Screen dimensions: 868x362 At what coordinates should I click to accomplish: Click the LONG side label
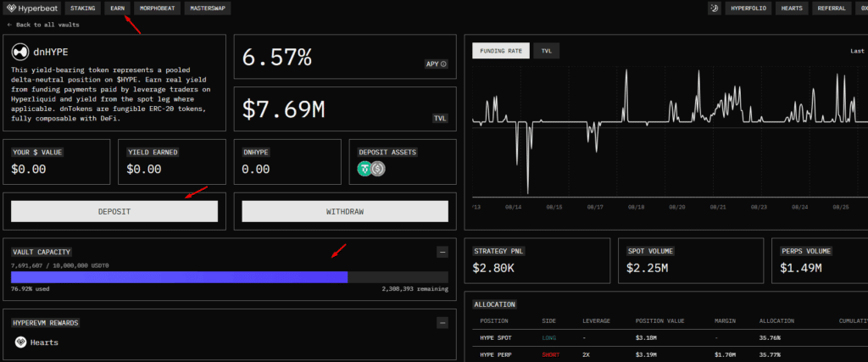click(x=549, y=337)
